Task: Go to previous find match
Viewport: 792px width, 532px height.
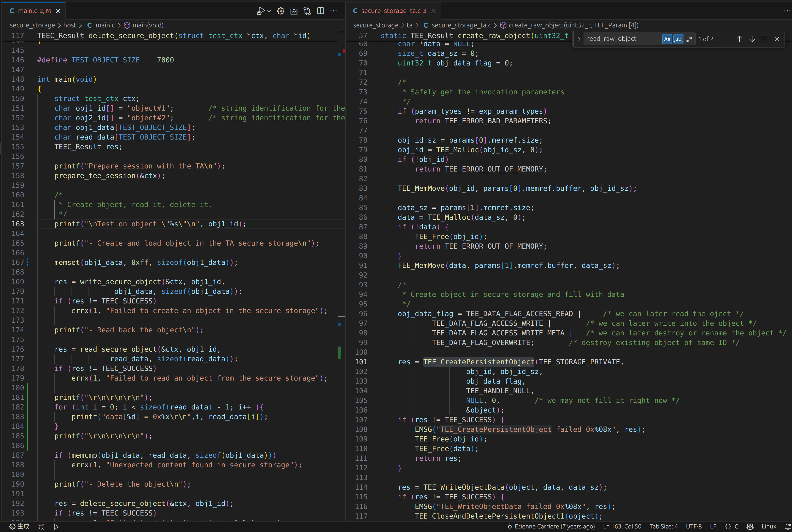Action: point(739,39)
